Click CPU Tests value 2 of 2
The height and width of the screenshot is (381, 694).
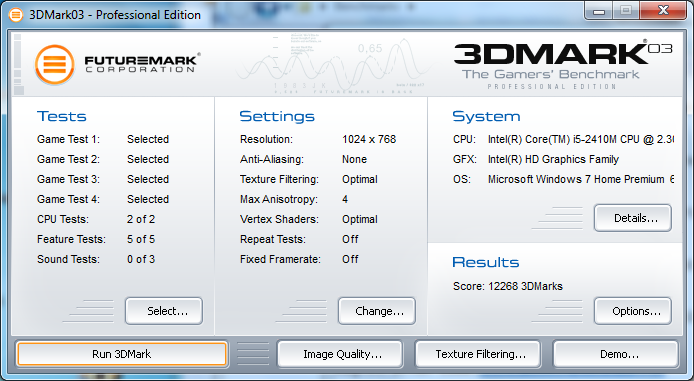[141, 219]
